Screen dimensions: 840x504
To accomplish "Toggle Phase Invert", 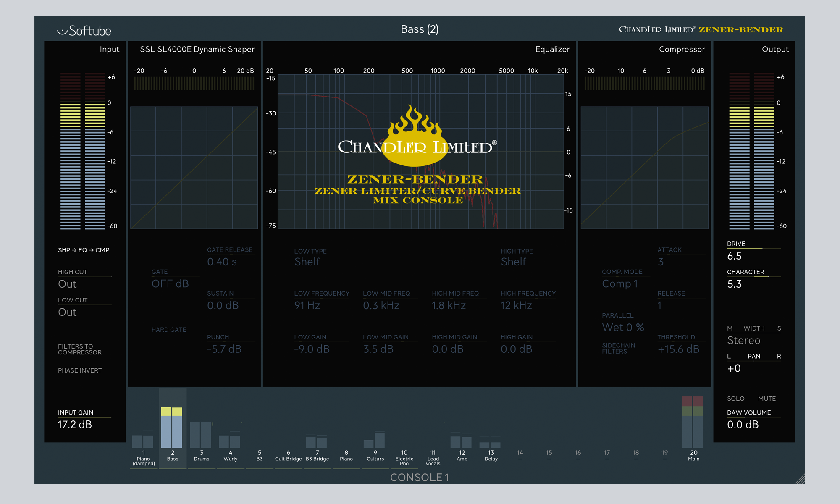I will tap(80, 370).
